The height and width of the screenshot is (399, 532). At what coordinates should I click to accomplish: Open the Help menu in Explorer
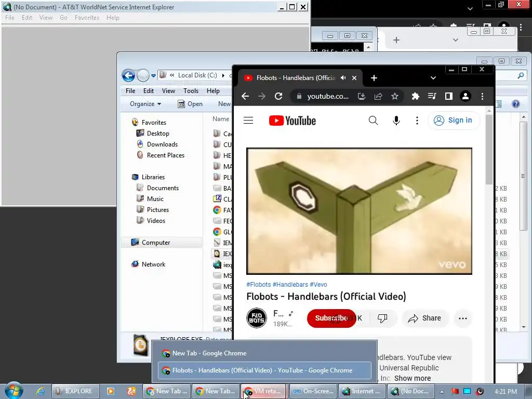point(213,91)
